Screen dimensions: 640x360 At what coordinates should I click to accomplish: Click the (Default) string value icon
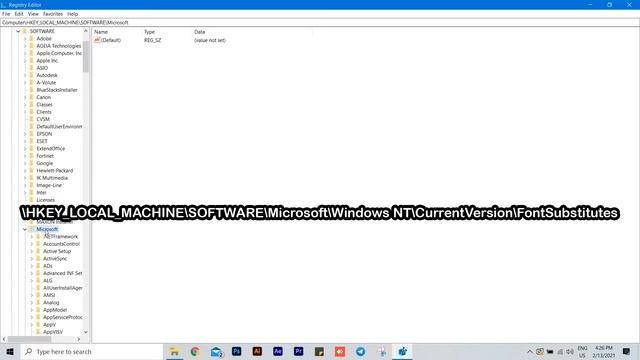(x=97, y=40)
